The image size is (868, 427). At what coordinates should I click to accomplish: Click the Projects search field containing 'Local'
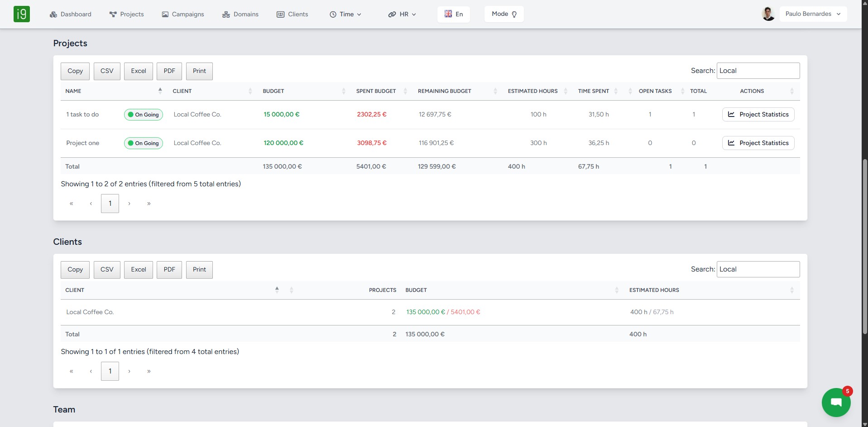coord(758,71)
